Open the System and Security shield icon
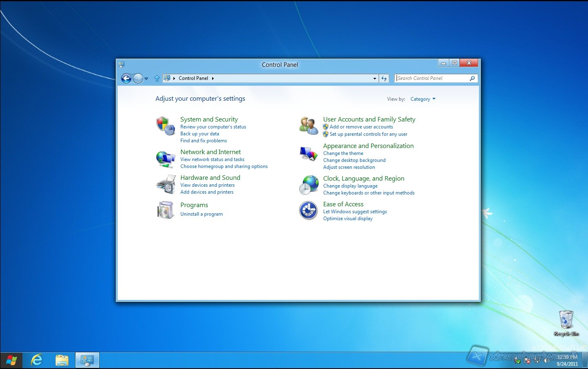Image resolution: width=588 pixels, height=369 pixels. (x=165, y=126)
